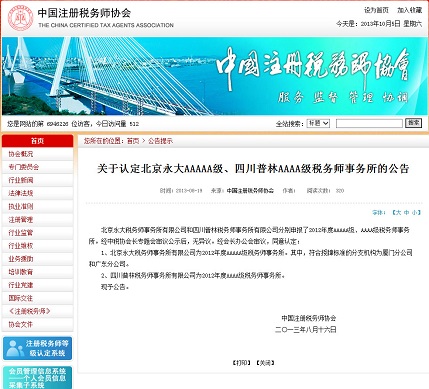
Task: Open the 标题 search type dropdown
Action: [x=318, y=123]
